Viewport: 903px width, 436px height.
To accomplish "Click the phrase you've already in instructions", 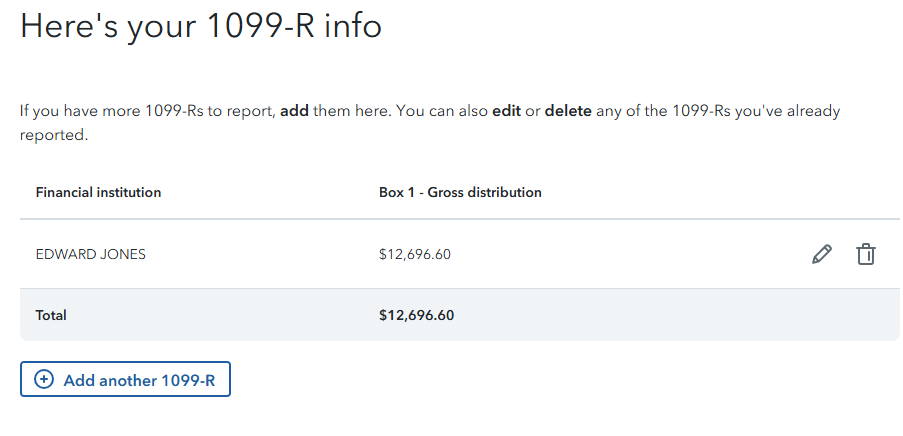I will 788,111.
